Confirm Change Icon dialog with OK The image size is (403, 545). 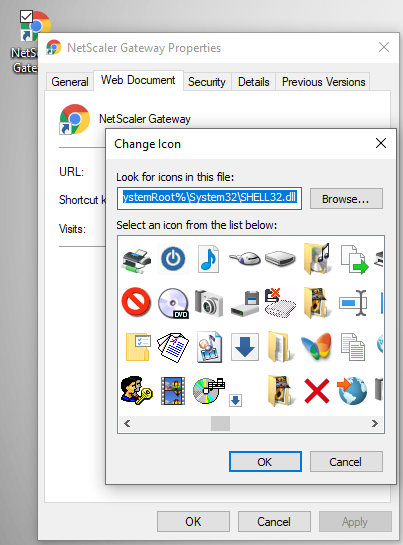(x=265, y=462)
